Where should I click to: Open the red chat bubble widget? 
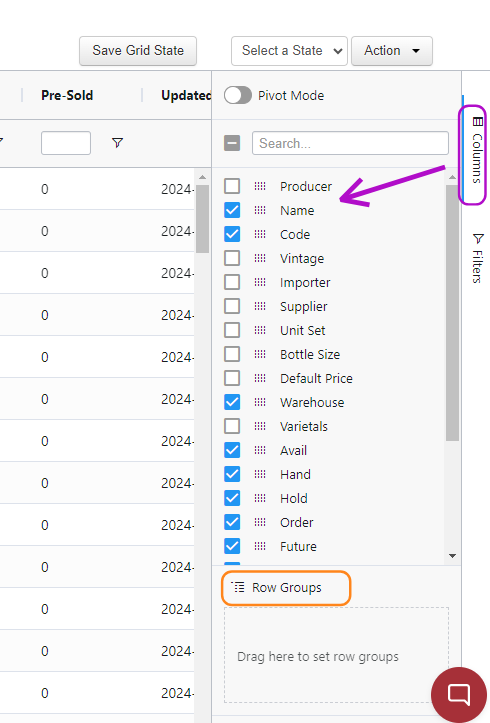(459, 694)
